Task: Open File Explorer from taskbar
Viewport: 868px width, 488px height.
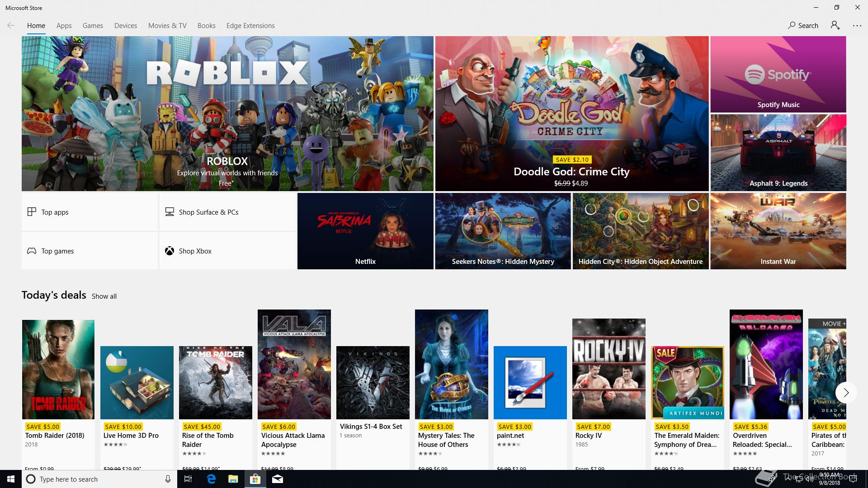Action: tap(233, 479)
